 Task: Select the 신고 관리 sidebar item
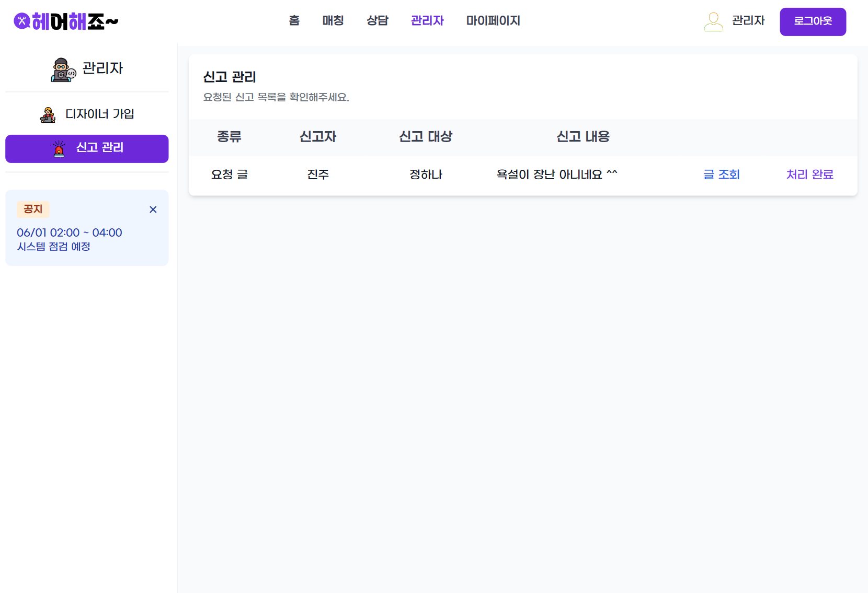click(x=87, y=148)
